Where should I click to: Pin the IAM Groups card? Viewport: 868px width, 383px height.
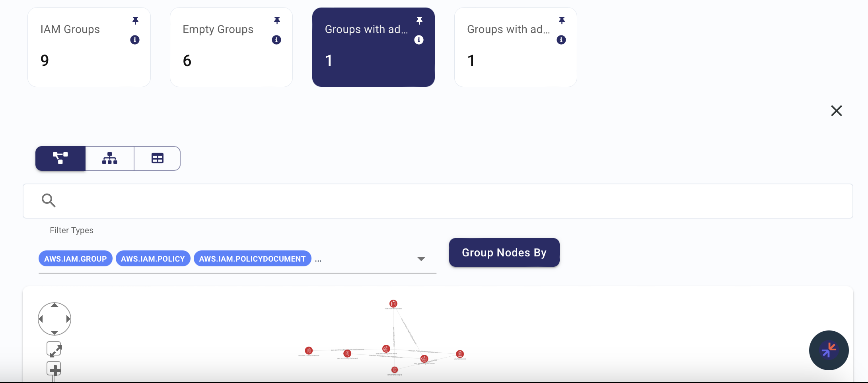pyautogui.click(x=135, y=20)
